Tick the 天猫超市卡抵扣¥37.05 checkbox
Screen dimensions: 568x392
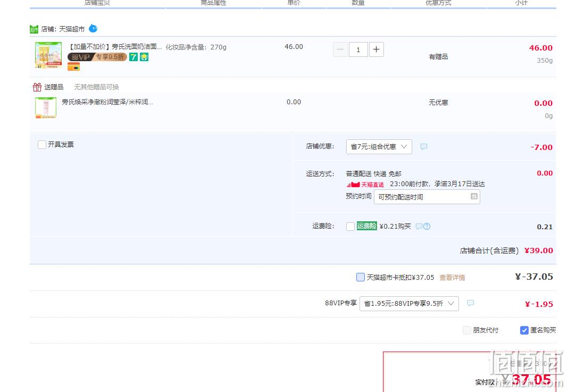click(361, 277)
